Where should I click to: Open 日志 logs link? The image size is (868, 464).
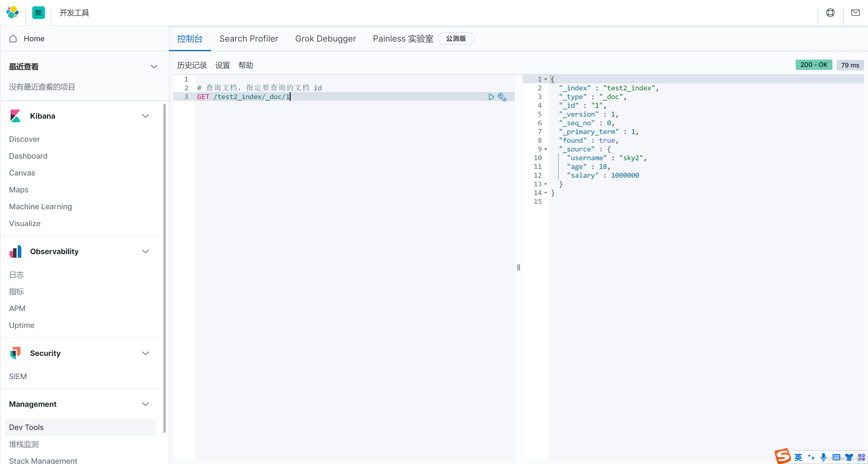click(17, 275)
